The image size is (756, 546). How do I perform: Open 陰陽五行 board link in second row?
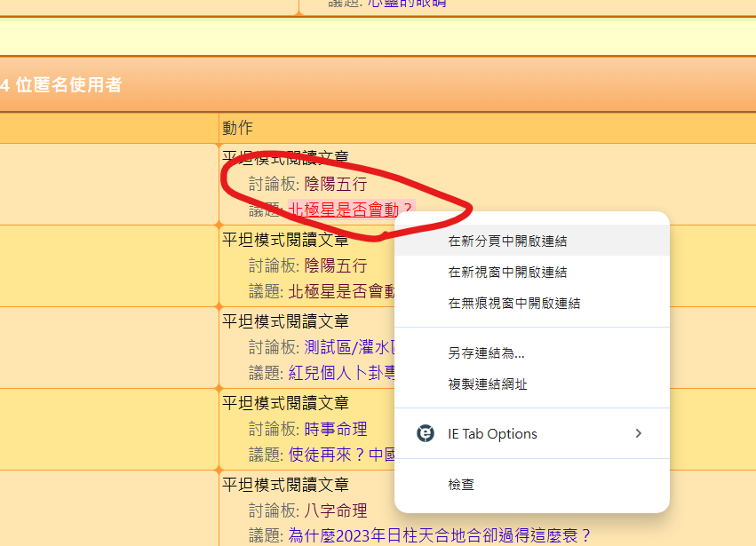tap(335, 265)
